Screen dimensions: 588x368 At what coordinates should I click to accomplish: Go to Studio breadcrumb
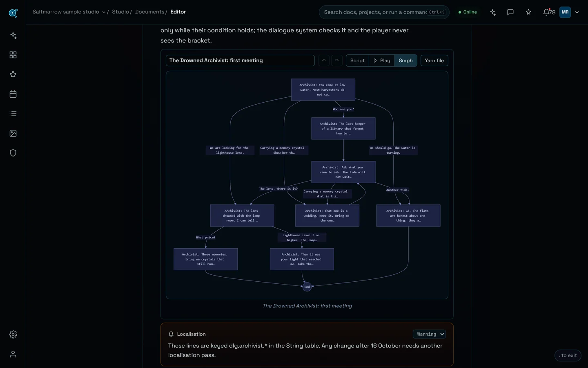tap(120, 12)
